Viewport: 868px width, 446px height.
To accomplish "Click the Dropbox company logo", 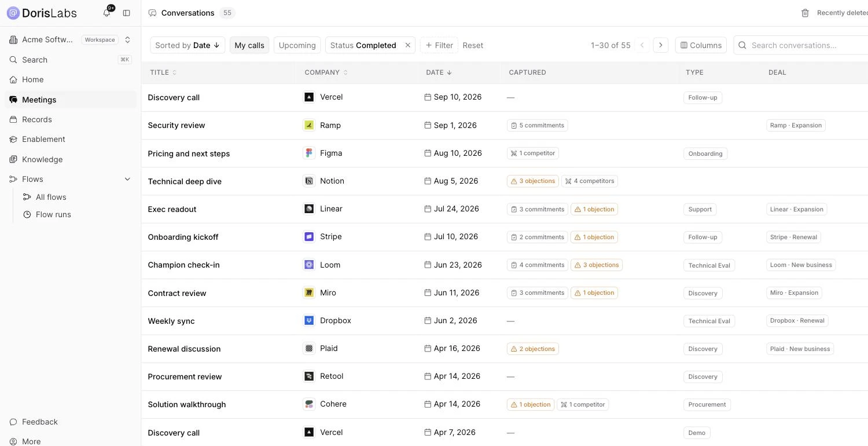I will pyautogui.click(x=309, y=320).
